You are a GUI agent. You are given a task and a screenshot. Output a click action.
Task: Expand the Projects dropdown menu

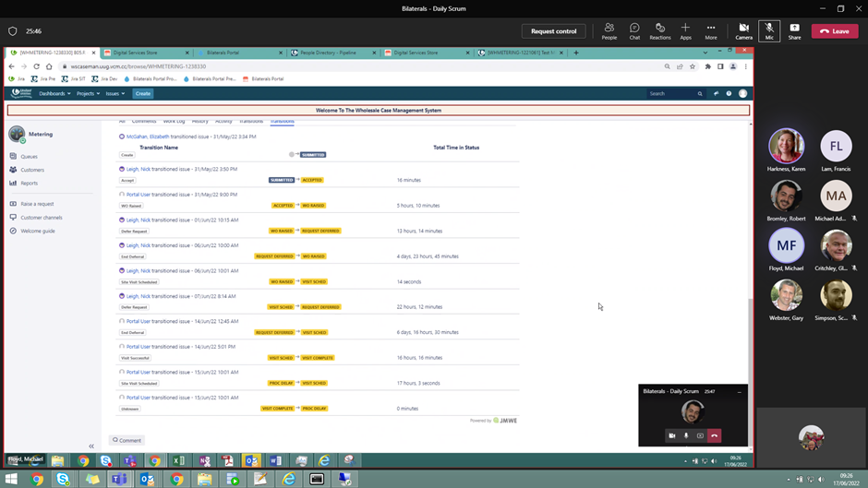[x=88, y=93]
